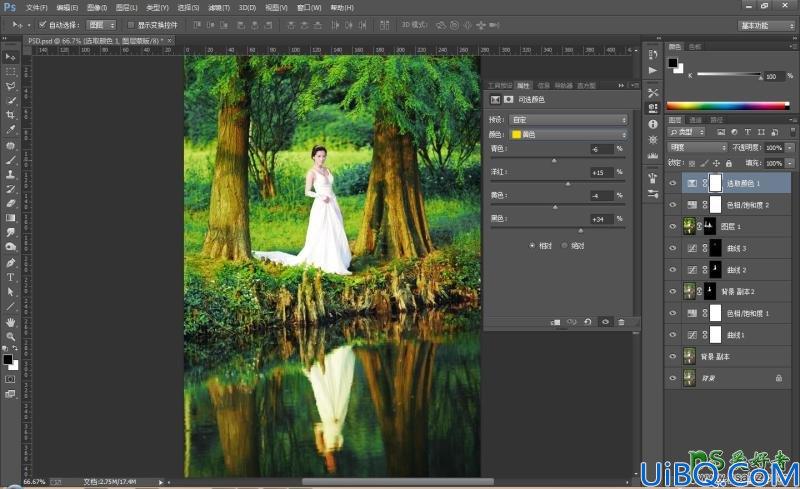Viewport: 800px width, 489px height.
Task: Hide the 背景 副本 layer
Action: pos(672,356)
